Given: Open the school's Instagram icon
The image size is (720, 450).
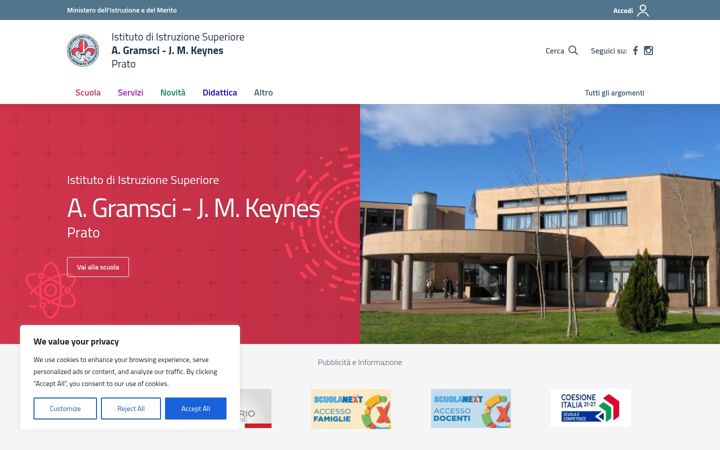Looking at the screenshot, I should pos(648,51).
